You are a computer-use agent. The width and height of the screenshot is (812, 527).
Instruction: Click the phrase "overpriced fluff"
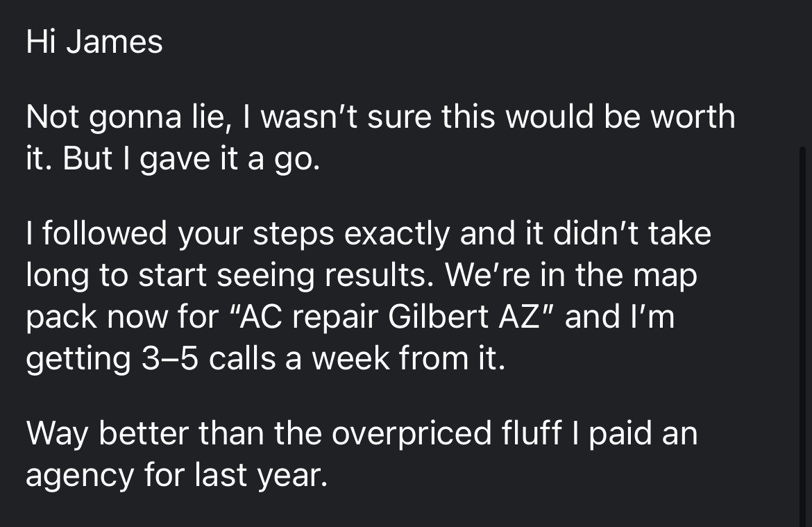(446, 435)
